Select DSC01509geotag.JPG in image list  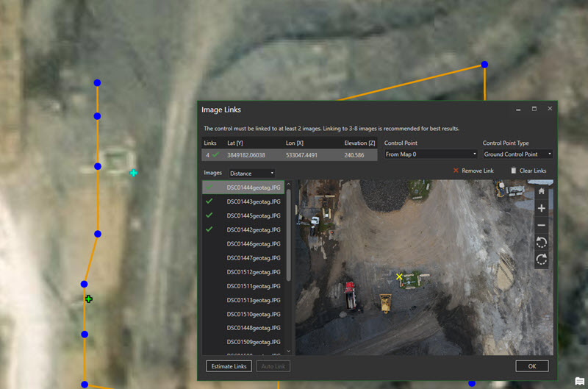tap(243, 342)
